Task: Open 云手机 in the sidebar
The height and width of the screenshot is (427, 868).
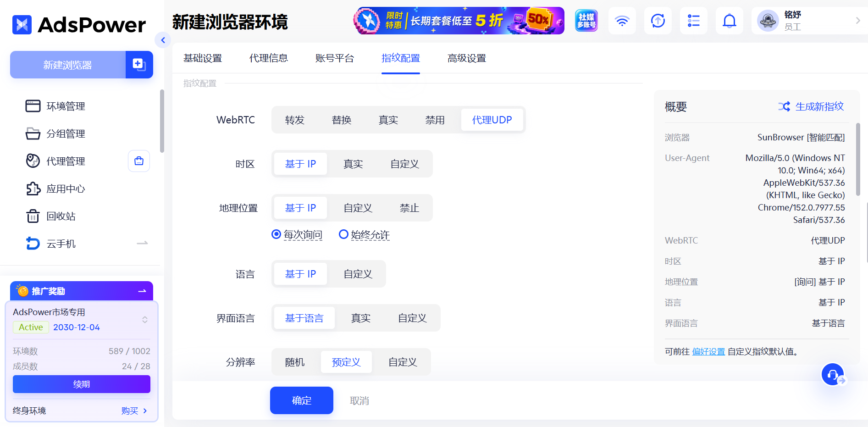Action: tap(61, 244)
